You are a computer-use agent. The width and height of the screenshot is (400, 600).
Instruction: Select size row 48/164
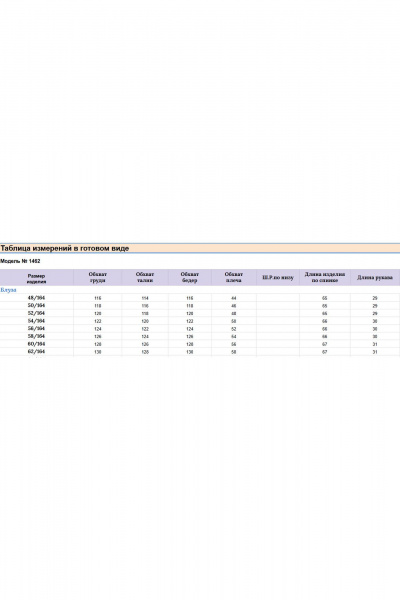pyautogui.click(x=200, y=298)
